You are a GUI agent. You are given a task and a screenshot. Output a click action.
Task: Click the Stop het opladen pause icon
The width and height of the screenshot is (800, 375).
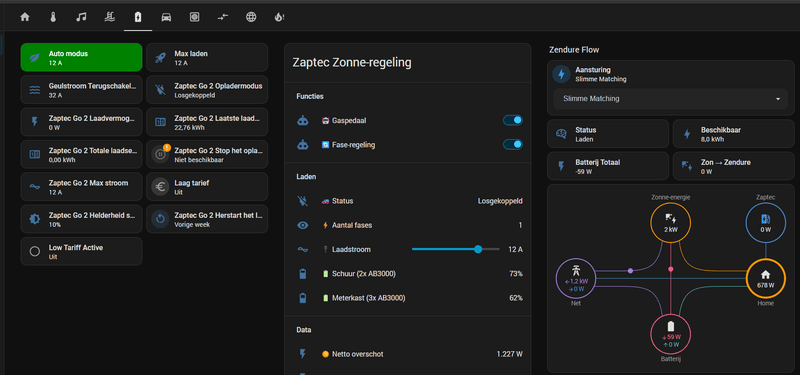click(x=160, y=155)
